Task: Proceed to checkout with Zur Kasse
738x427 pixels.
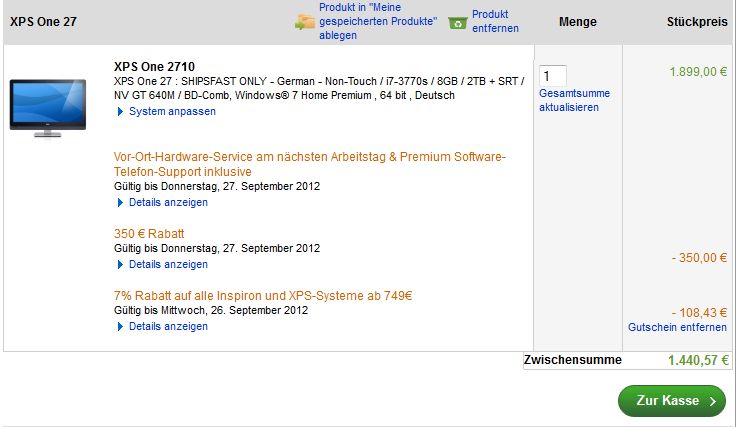Action: (670, 401)
